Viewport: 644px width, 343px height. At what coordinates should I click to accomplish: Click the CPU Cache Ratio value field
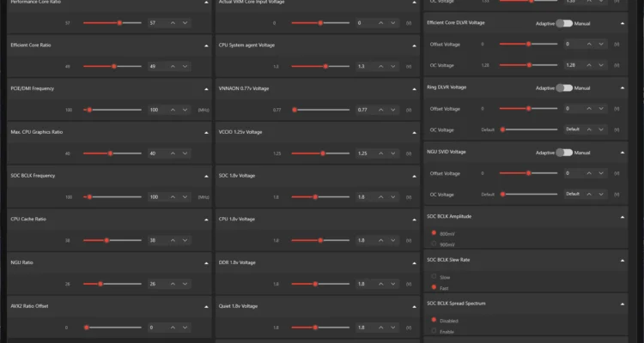(x=158, y=240)
